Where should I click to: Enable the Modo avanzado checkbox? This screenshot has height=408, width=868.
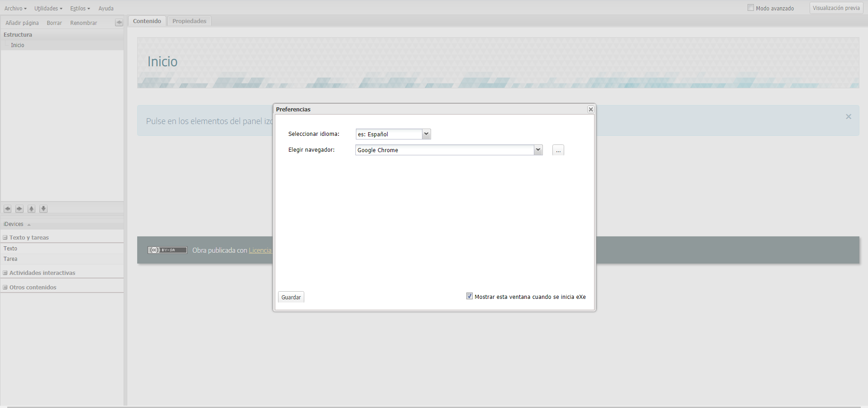750,8
